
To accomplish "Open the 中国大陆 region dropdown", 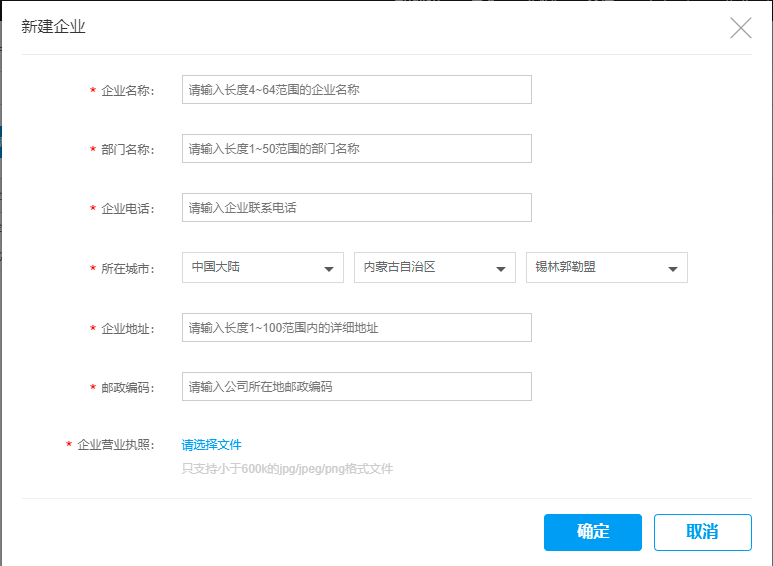I will point(263,268).
